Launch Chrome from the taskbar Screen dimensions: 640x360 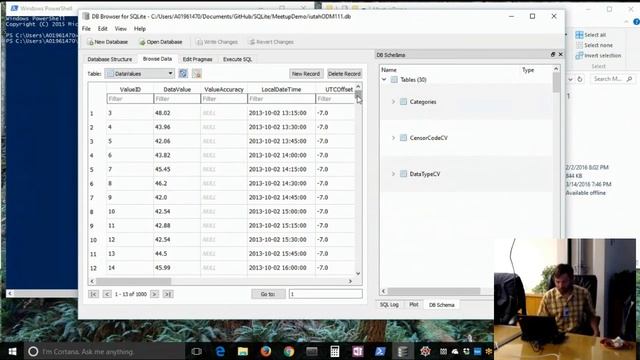click(289, 351)
